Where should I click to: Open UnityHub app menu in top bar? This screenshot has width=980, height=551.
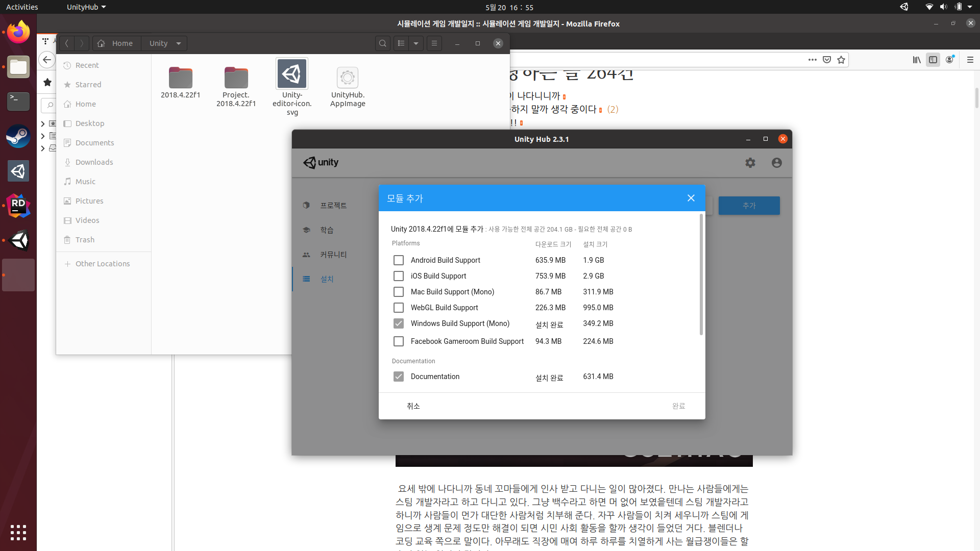tap(86, 7)
